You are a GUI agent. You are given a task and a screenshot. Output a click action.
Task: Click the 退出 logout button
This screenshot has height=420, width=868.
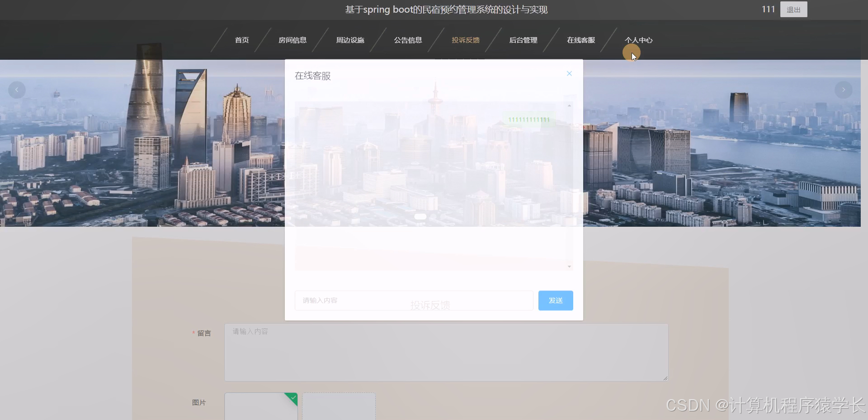tap(793, 9)
